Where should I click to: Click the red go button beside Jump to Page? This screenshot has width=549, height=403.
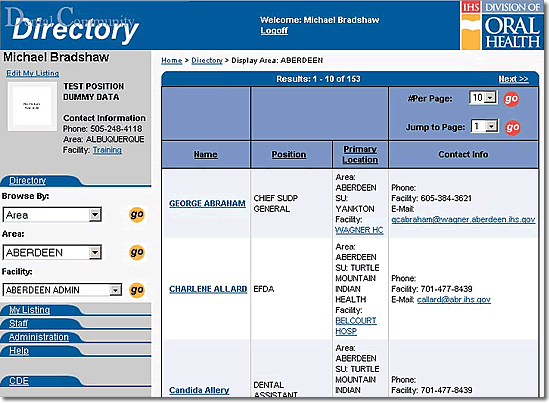pyautogui.click(x=513, y=127)
